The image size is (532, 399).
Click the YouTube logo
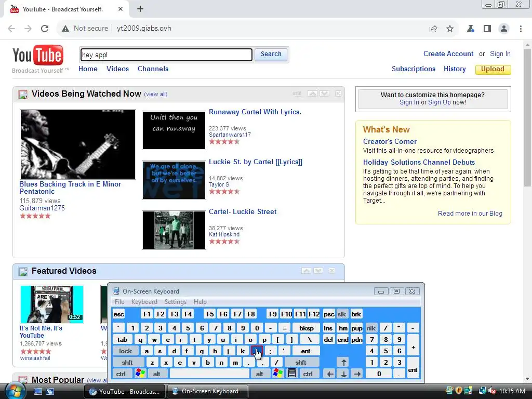click(x=37, y=56)
